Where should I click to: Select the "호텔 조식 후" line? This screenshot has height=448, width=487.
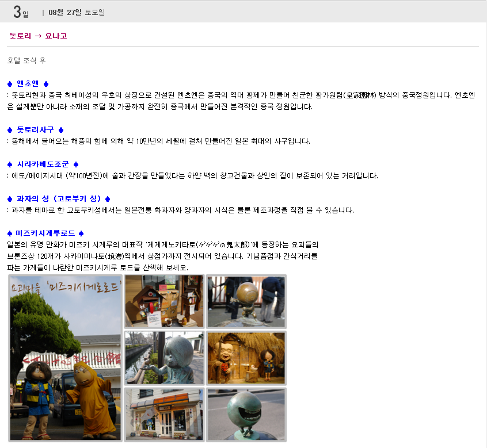[26, 60]
